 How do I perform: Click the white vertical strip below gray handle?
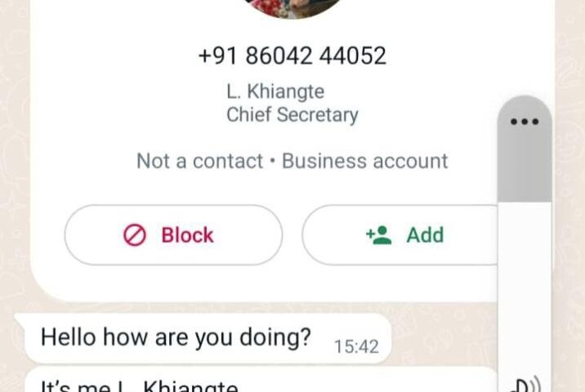click(525, 287)
